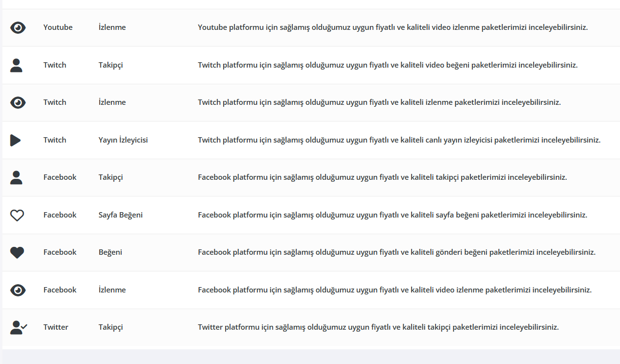
Task: Click the filled heart icon for Facebook Beğeni
Action: pyautogui.click(x=17, y=253)
